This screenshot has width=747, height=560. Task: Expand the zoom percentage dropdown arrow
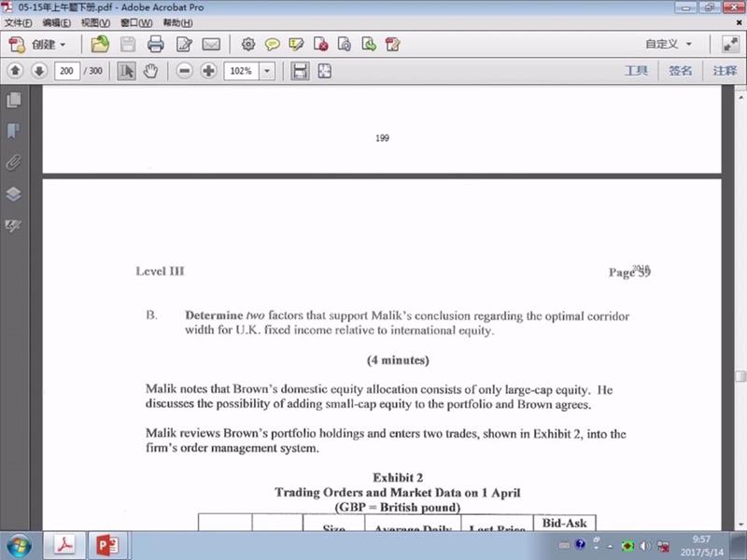click(x=267, y=71)
